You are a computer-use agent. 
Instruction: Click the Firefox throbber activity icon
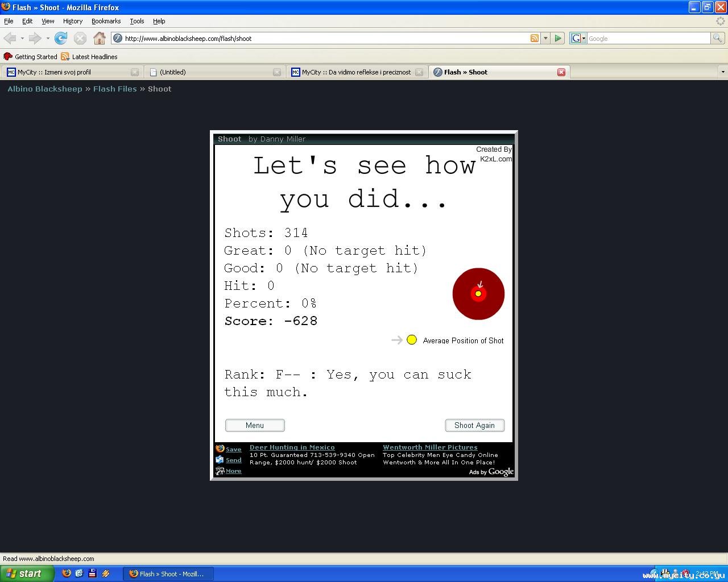(x=721, y=21)
